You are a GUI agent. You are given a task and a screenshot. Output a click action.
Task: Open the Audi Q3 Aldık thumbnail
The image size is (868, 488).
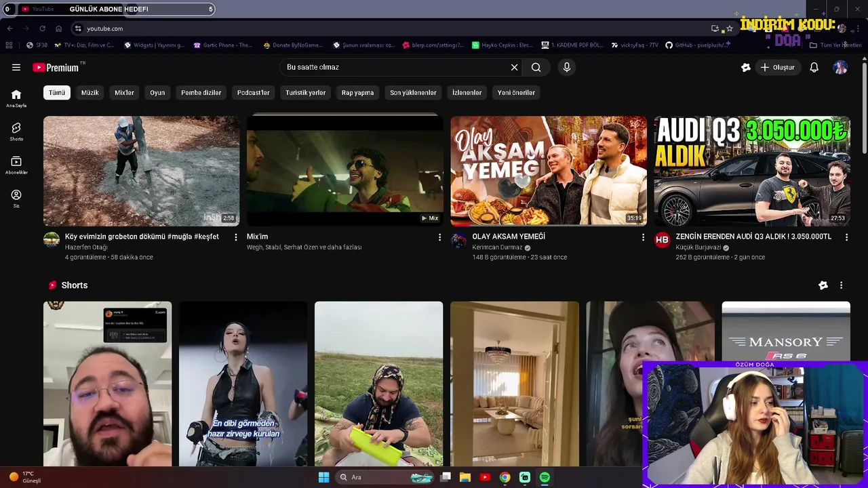point(752,171)
